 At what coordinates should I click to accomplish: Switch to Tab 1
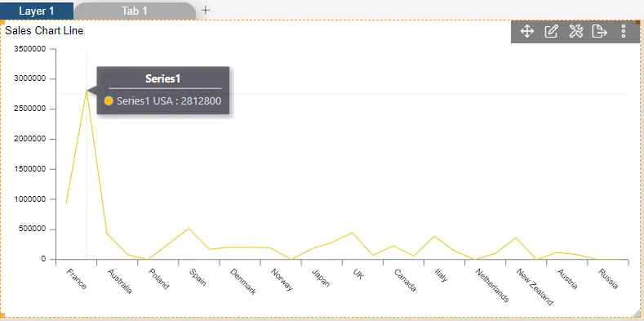135,11
